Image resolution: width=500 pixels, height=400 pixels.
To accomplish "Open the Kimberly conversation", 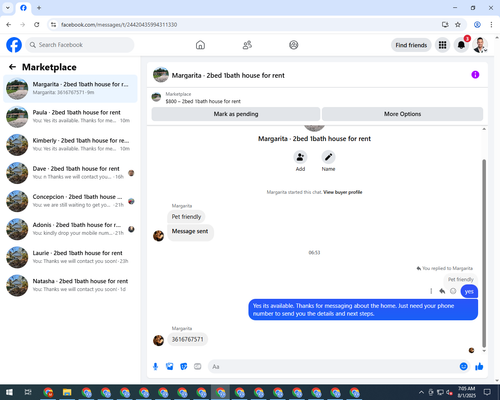I will [x=70, y=145].
